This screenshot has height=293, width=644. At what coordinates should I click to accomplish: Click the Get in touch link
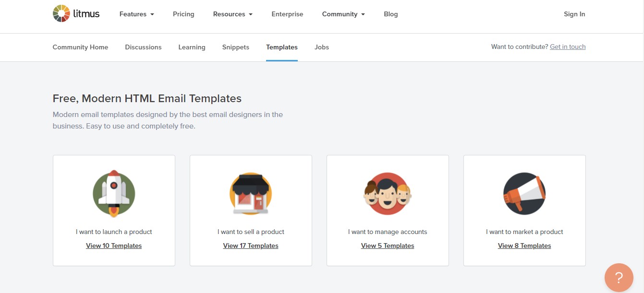point(568,47)
